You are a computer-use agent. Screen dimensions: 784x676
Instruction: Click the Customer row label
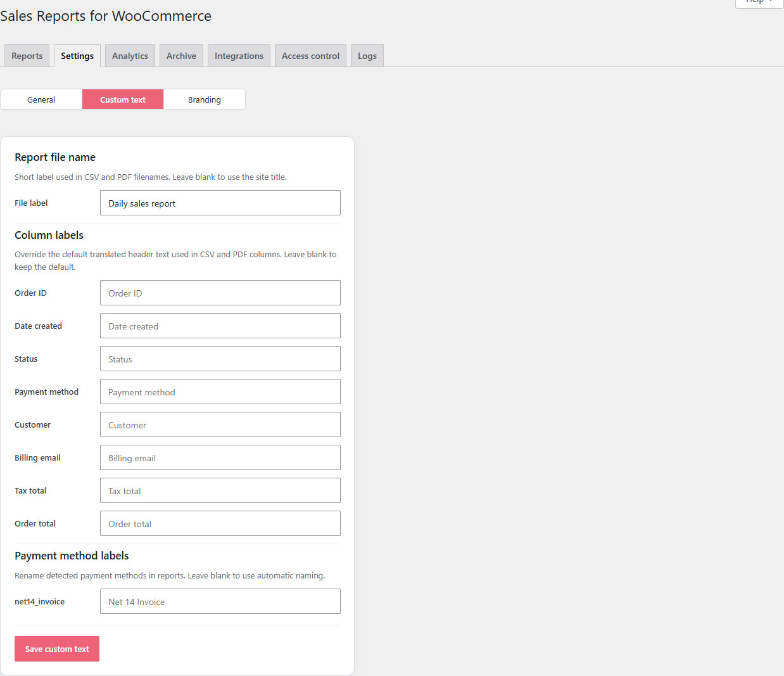[x=32, y=424]
